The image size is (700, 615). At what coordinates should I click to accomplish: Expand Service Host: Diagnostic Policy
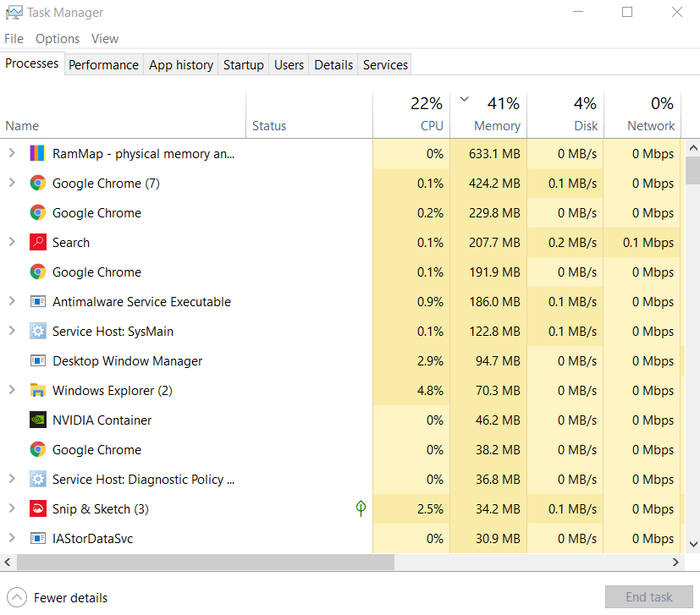[12, 479]
